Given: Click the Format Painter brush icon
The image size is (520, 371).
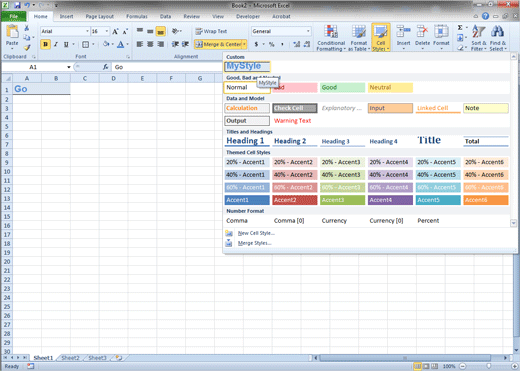Looking at the screenshot, I should pos(27,48).
